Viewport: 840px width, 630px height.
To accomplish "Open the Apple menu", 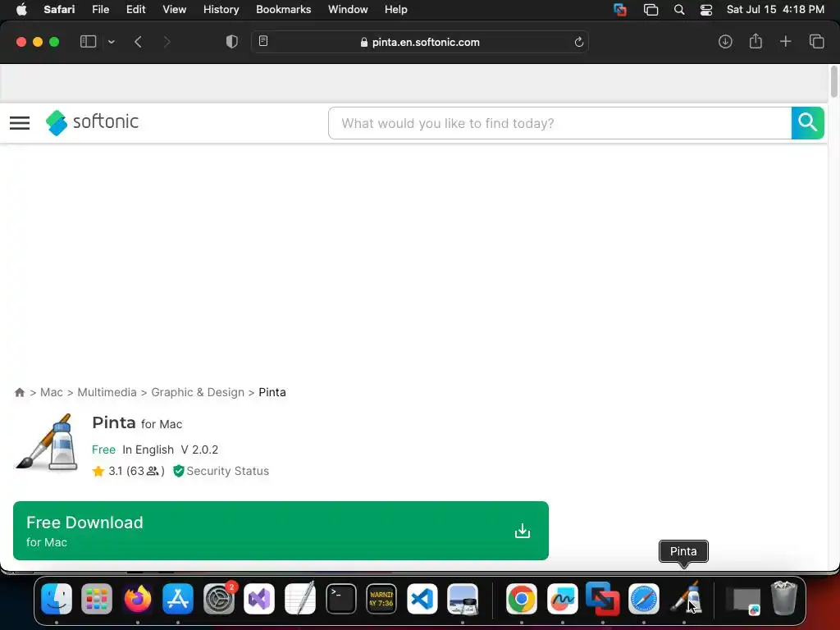I will click(x=21, y=10).
